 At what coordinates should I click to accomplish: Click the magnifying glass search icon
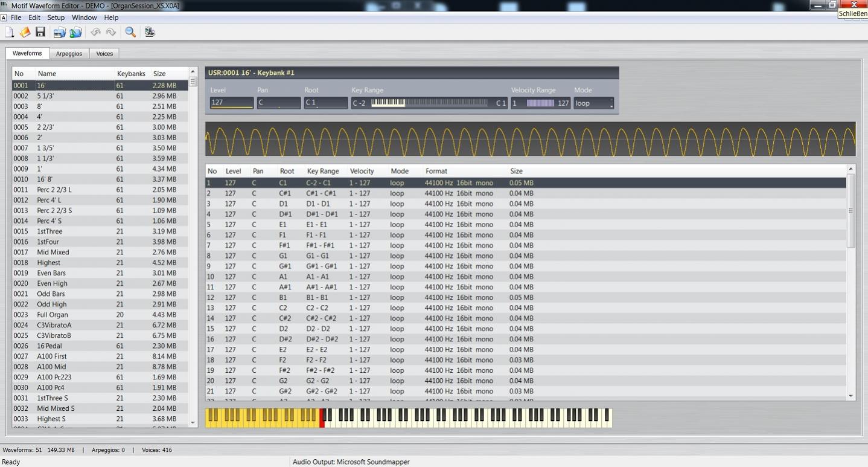pos(130,32)
